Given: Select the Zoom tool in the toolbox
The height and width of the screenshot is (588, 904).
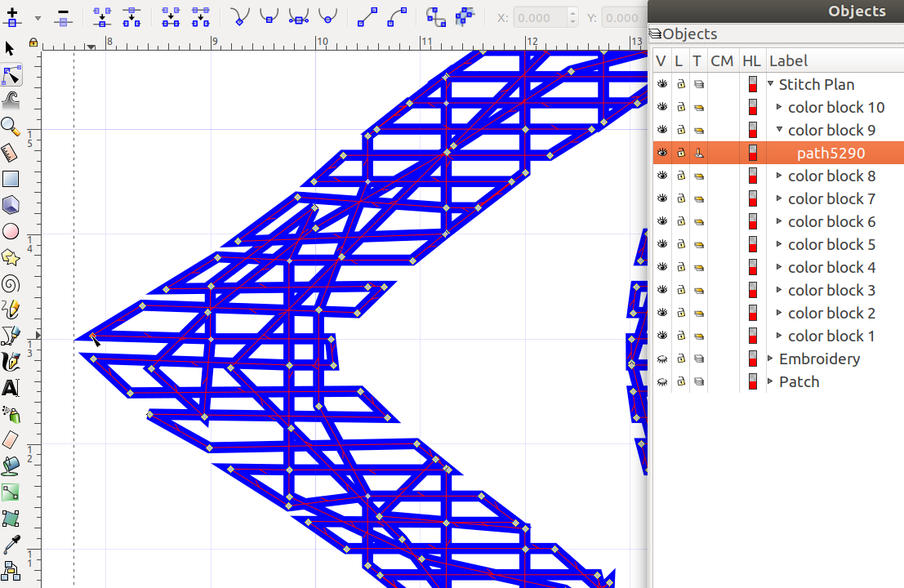Looking at the screenshot, I should click(x=10, y=127).
